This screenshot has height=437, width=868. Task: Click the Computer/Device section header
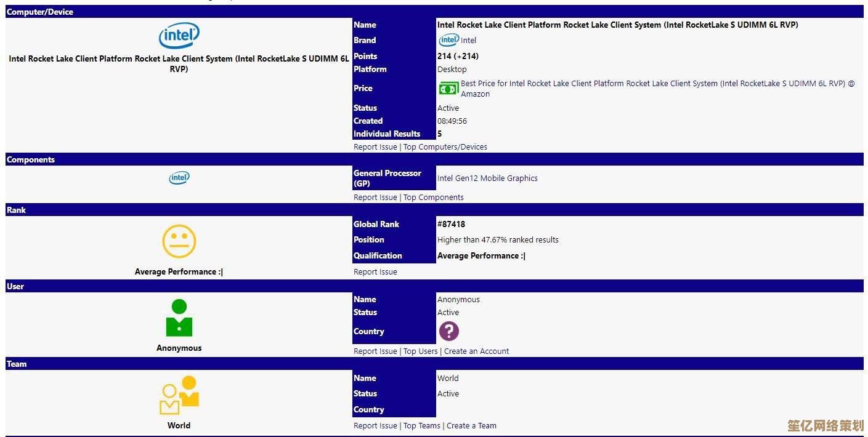[434, 12]
